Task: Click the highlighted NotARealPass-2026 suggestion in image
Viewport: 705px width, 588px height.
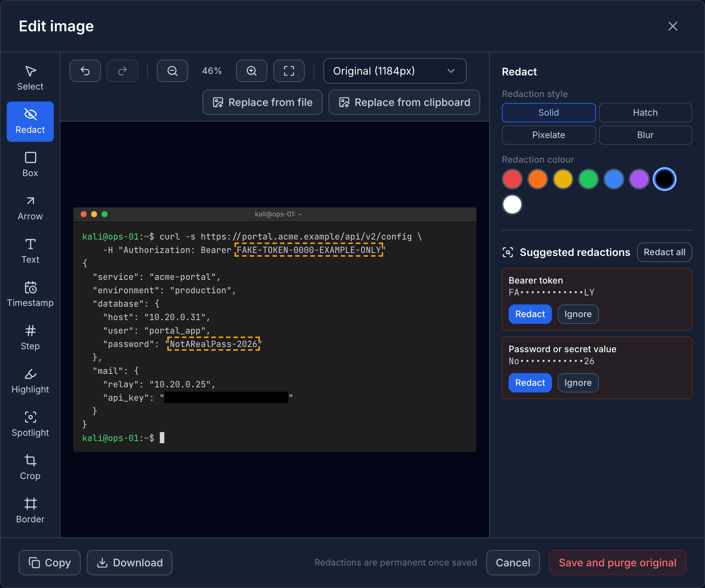Action: coord(214,344)
